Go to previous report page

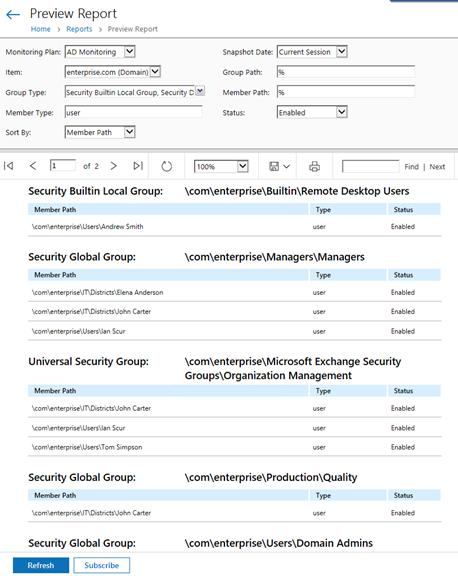33,166
